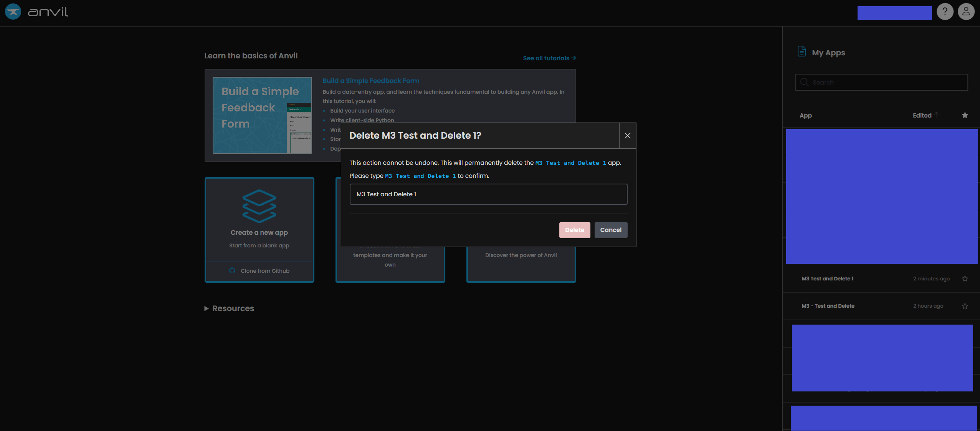Close the delete dialog with the X
Viewport: 980px width, 431px height.
click(627, 136)
